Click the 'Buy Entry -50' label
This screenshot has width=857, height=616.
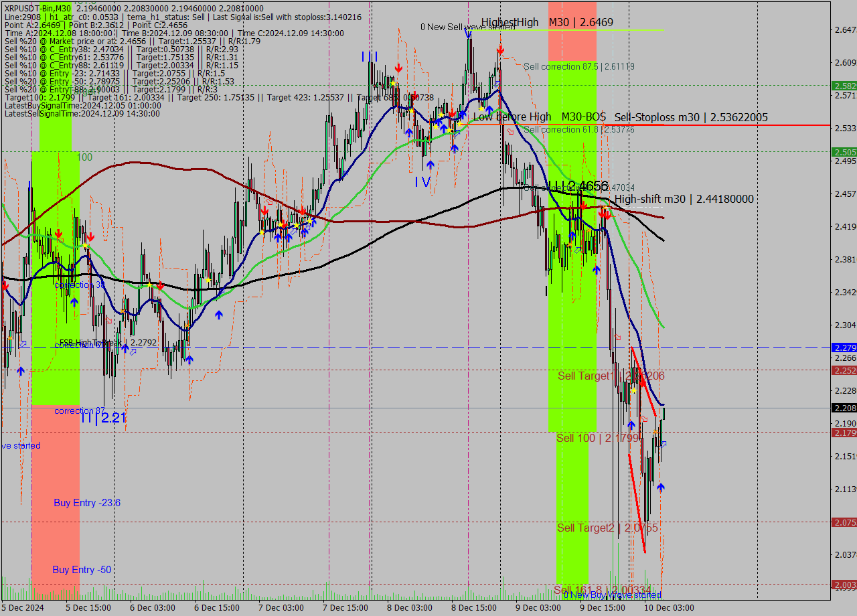tap(82, 570)
